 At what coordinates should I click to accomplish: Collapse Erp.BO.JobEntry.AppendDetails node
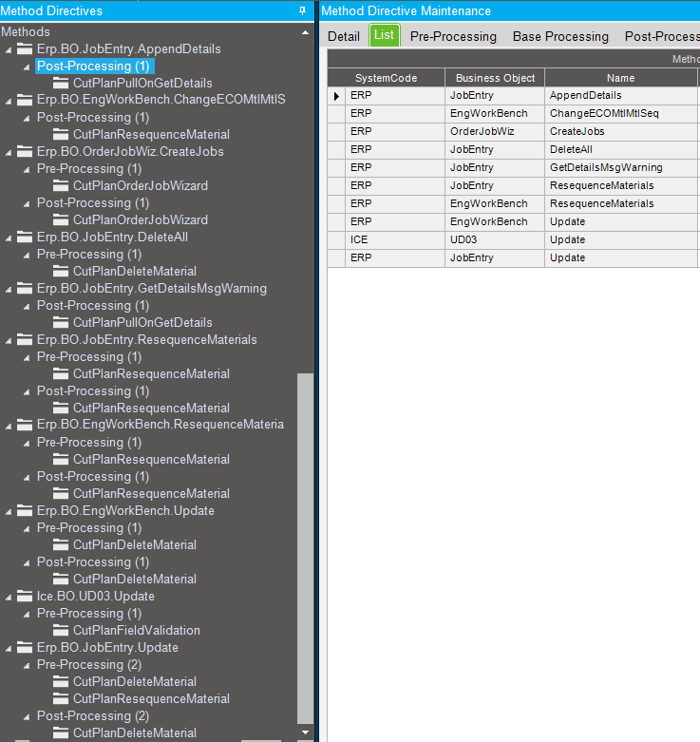9,49
